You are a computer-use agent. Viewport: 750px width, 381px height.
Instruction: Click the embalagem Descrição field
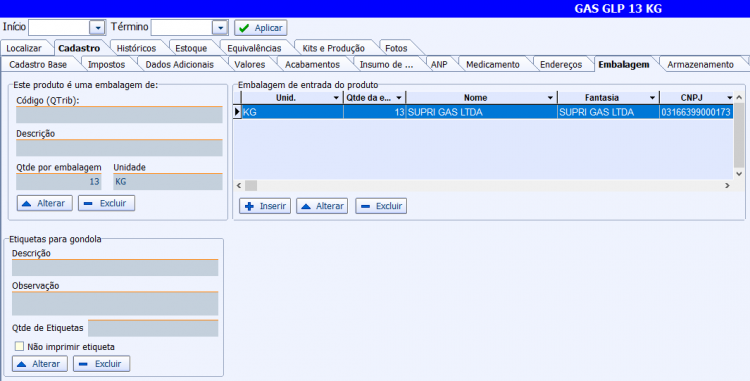click(x=119, y=148)
